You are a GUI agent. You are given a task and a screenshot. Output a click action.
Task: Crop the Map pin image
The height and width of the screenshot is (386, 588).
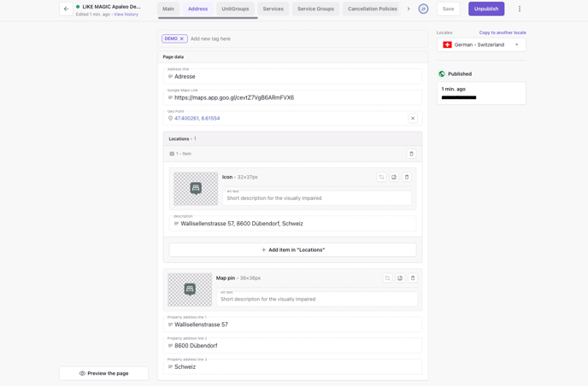point(387,278)
